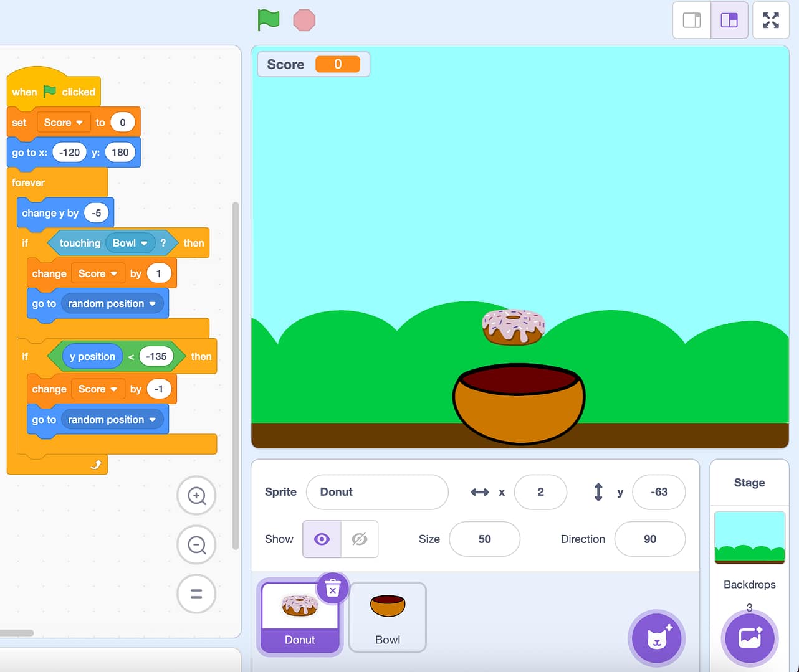
Task: Show the sprite using the eye icon
Action: tap(322, 539)
